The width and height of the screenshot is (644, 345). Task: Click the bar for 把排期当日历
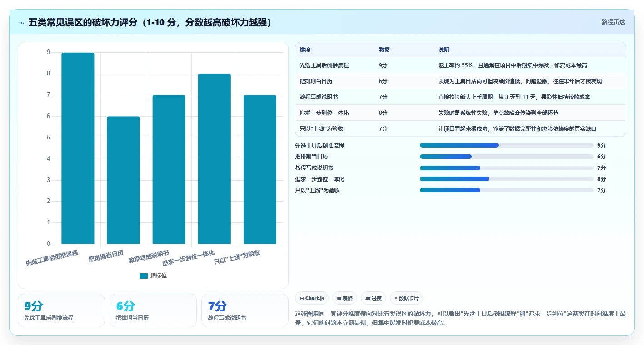(x=123, y=180)
